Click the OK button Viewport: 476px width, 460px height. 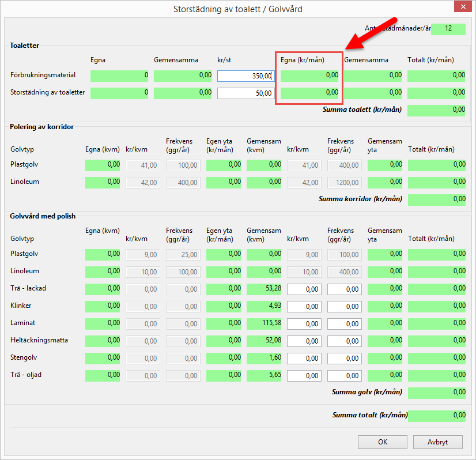(382, 442)
